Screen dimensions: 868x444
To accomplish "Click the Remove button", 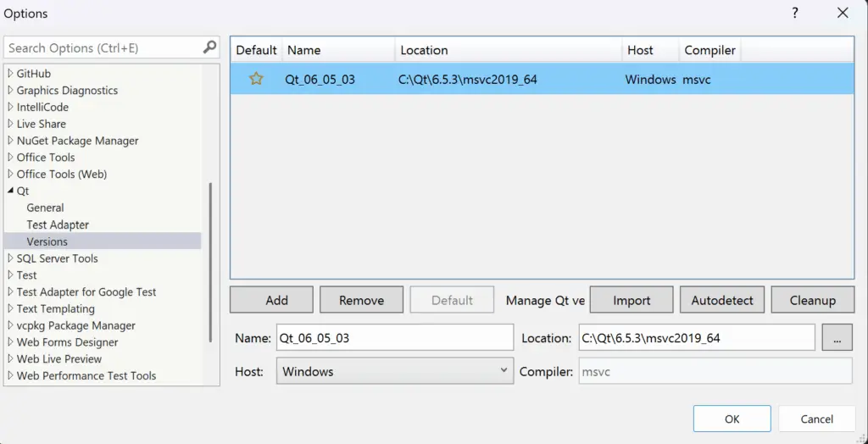I will tap(361, 300).
